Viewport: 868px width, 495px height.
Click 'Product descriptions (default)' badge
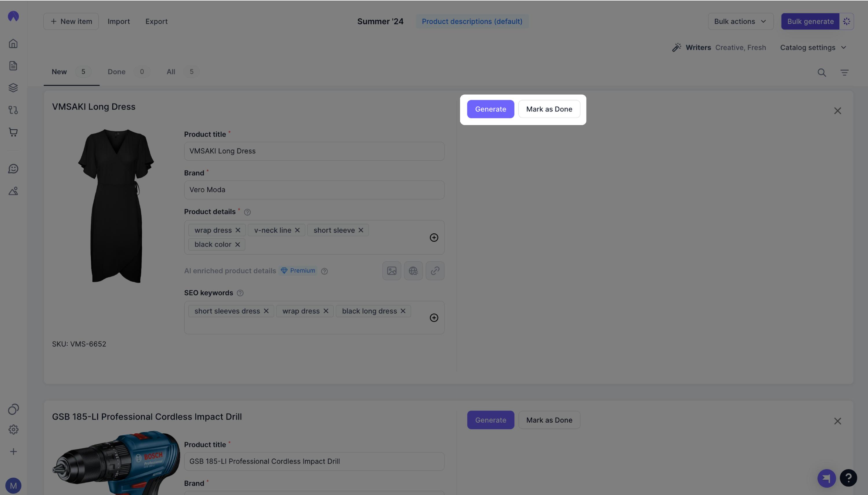472,21
